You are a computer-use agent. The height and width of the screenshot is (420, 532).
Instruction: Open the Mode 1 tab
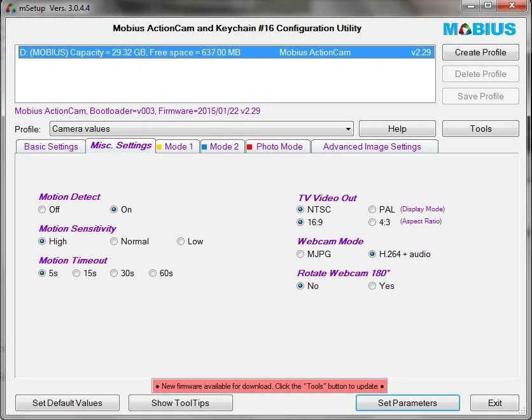178,146
